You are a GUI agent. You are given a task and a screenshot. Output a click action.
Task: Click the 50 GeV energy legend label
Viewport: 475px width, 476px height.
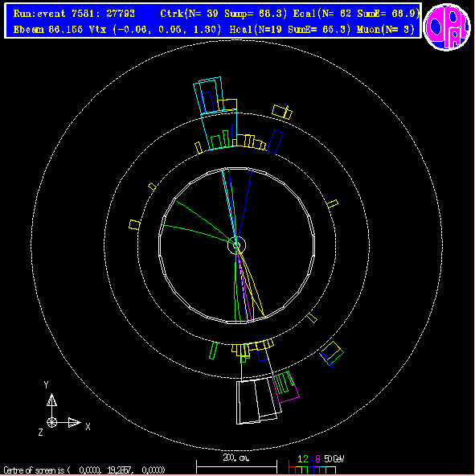point(334,459)
